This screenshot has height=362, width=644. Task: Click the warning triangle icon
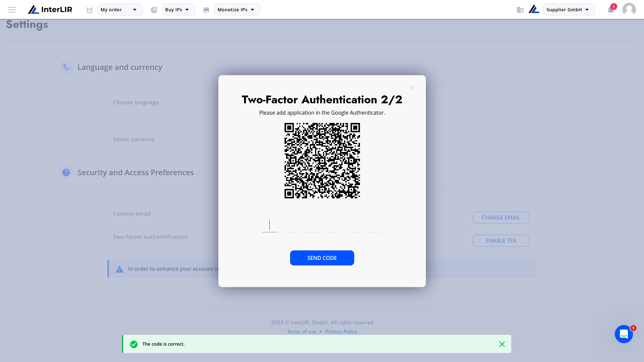[x=119, y=269]
